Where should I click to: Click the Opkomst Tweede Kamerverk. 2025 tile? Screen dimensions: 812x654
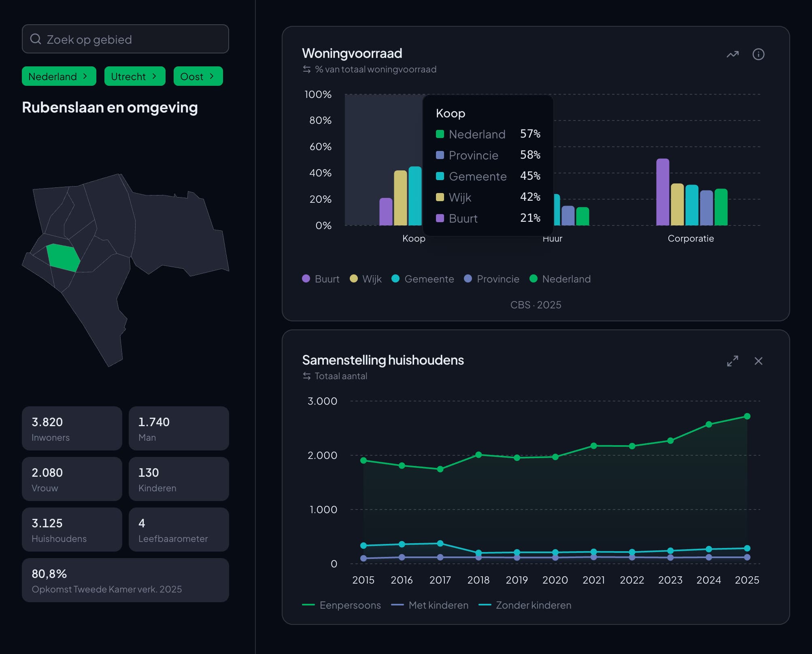(125, 580)
